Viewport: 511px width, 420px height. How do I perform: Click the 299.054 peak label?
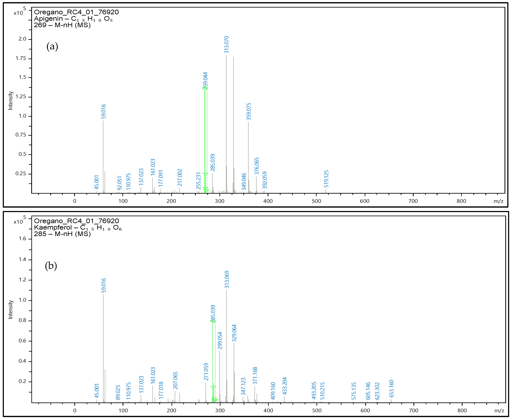coord(220,341)
